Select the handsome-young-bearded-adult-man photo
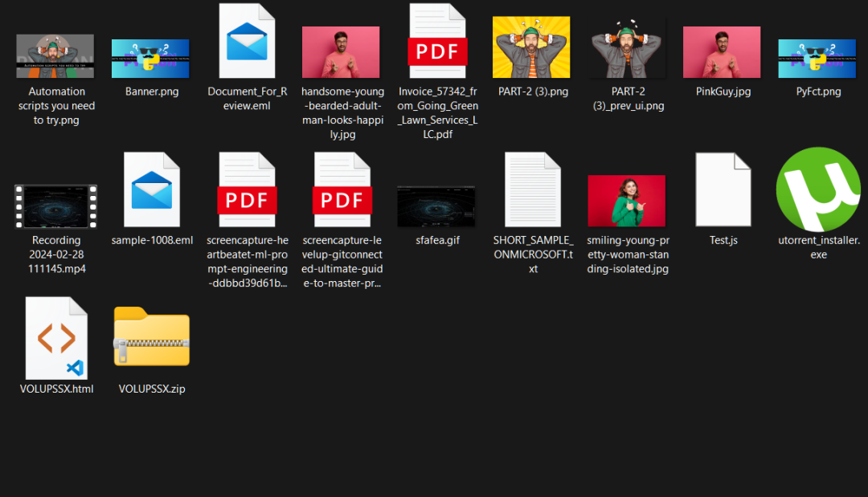The image size is (868, 497). pos(341,50)
